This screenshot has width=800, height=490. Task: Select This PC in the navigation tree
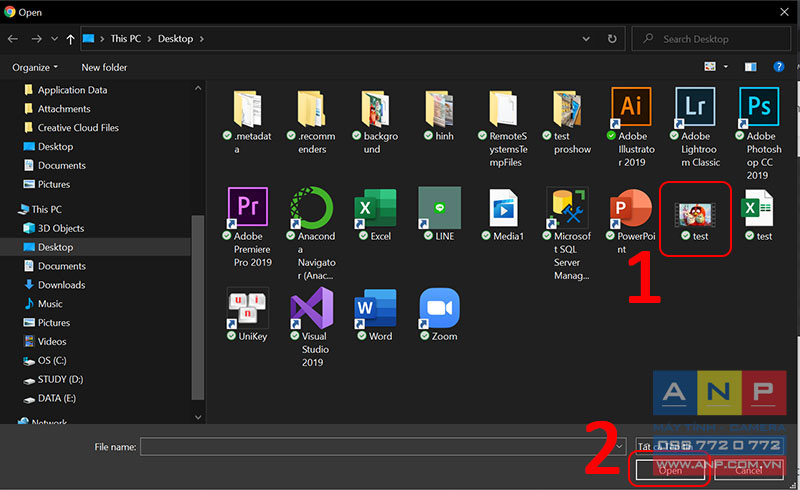tap(40, 209)
